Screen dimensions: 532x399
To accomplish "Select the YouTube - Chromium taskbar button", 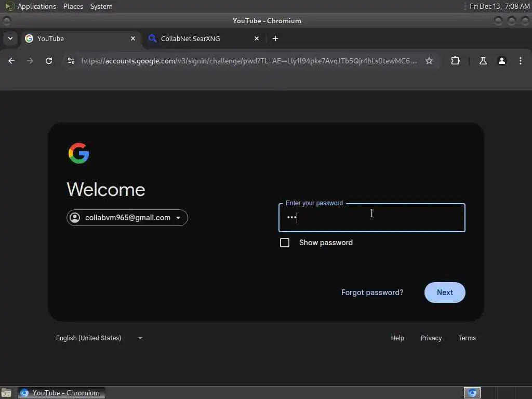I will coord(61,393).
